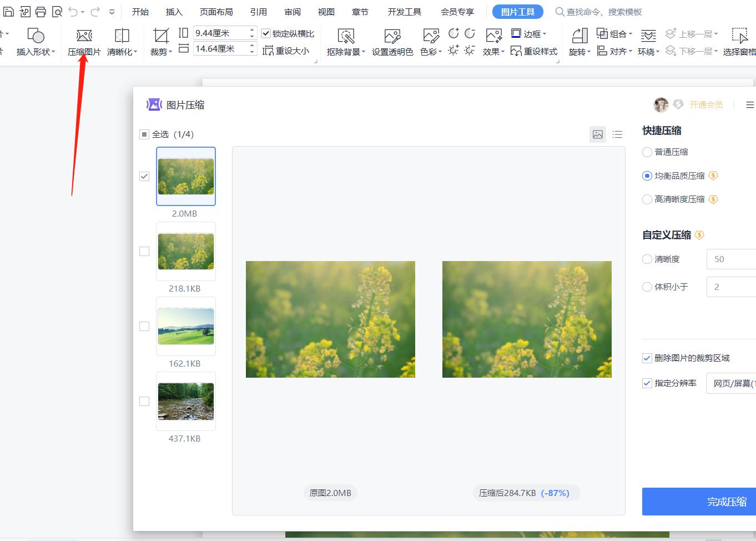Click the 完成压缩 button
Viewport: 756px width, 541px height.
point(726,501)
